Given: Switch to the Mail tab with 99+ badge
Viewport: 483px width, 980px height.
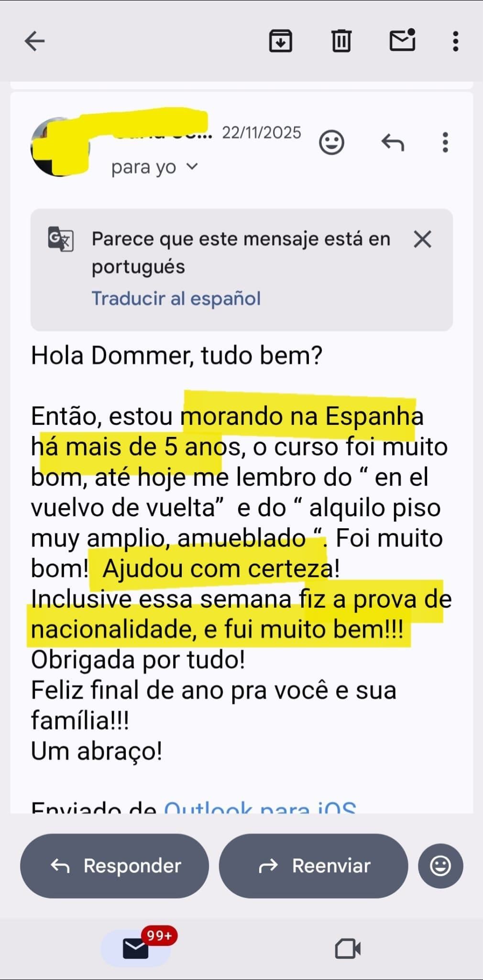Looking at the screenshot, I should pos(136,948).
